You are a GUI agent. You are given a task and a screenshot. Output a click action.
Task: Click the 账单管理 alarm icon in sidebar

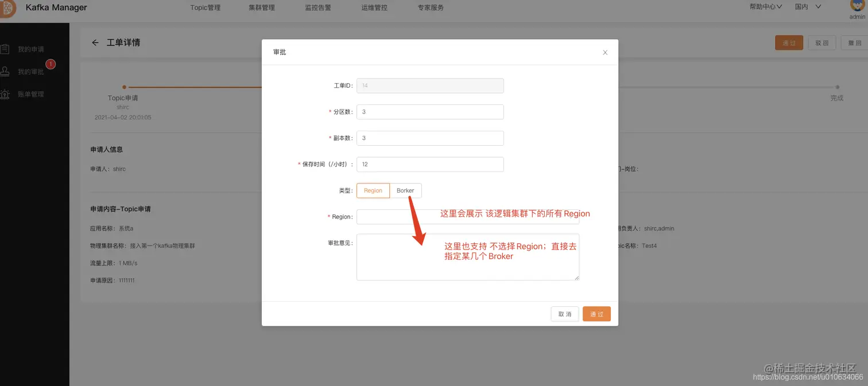pos(6,93)
